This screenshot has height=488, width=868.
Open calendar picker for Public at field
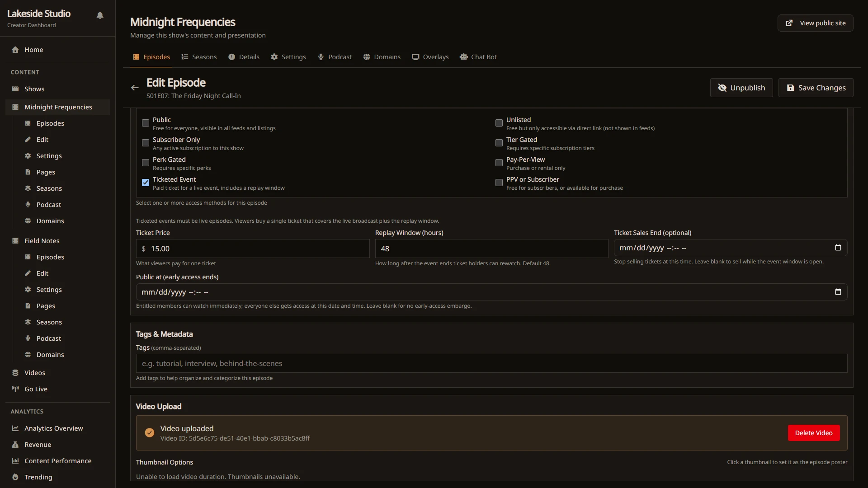tap(838, 292)
